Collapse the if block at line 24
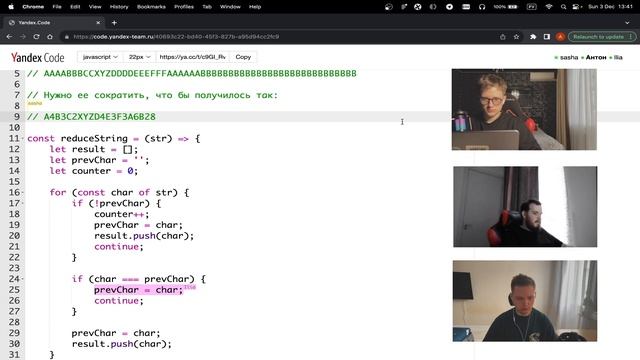This screenshot has height=360, width=640. pos(22,279)
